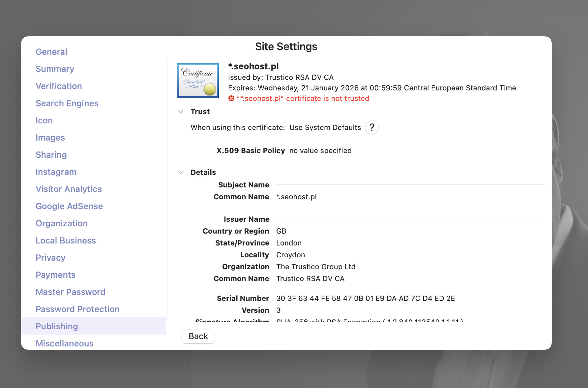Viewport: 588px width, 388px height.
Task: Click the Subject Name heading
Action: [244, 185]
